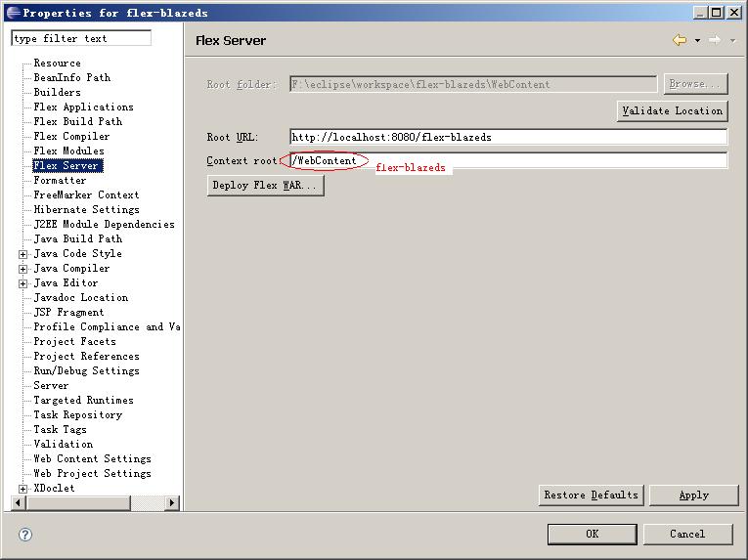Confirm the dialog with OK
This screenshot has width=748, height=560.
(592, 535)
